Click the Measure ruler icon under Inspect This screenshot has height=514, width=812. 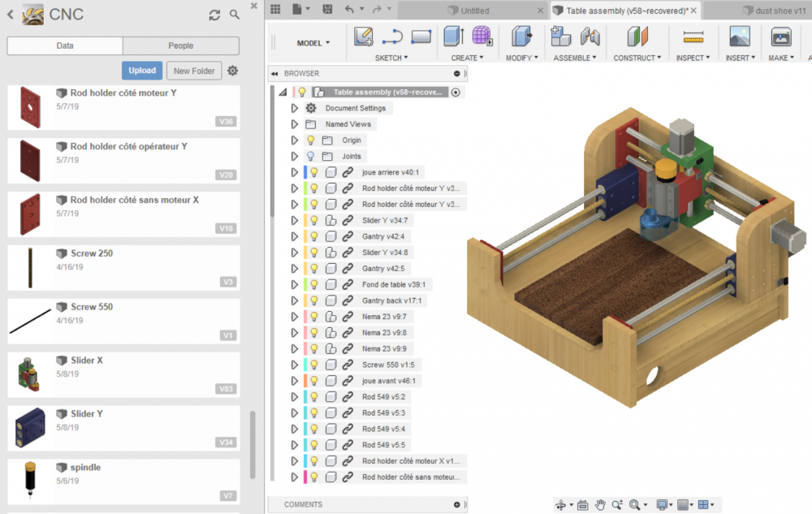[693, 37]
